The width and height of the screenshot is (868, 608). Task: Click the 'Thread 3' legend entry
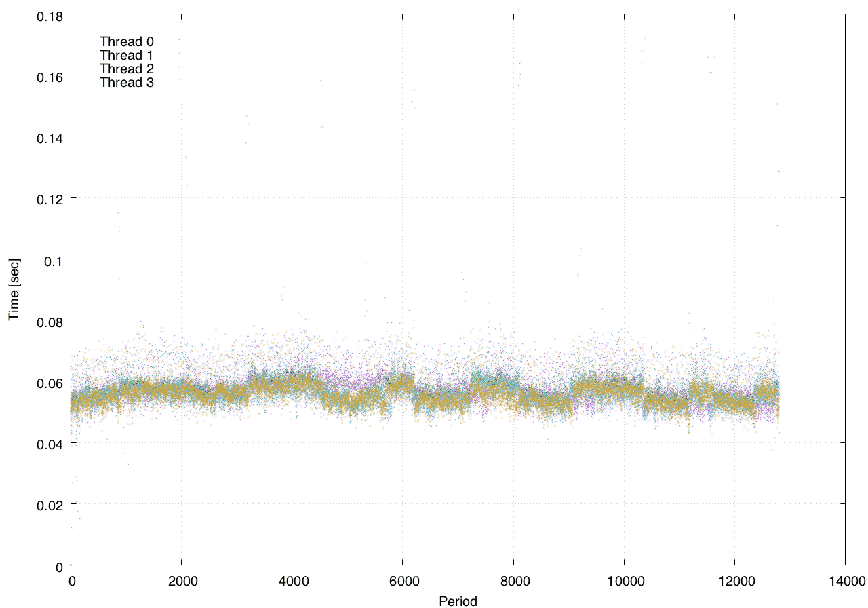point(127,82)
